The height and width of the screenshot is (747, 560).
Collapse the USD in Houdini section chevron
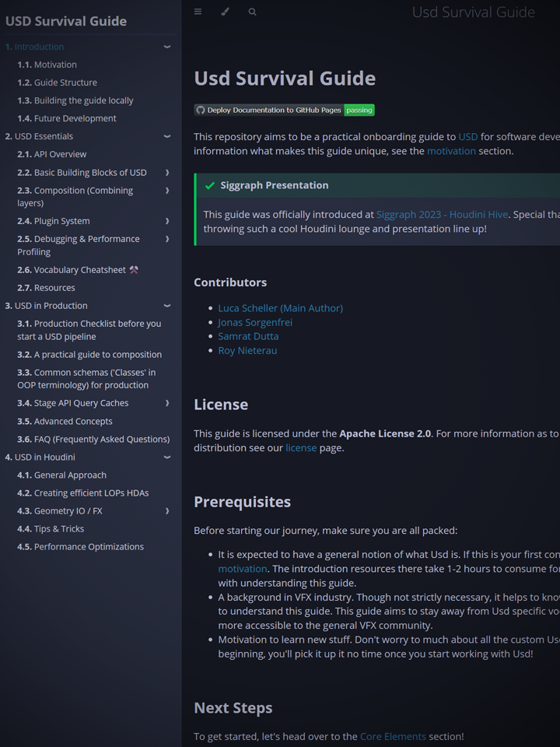[x=167, y=458]
